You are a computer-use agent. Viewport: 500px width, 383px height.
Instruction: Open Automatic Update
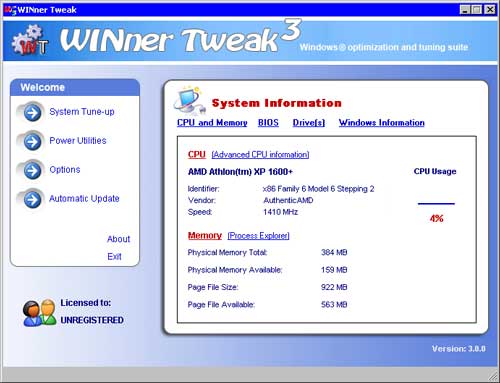(x=84, y=199)
